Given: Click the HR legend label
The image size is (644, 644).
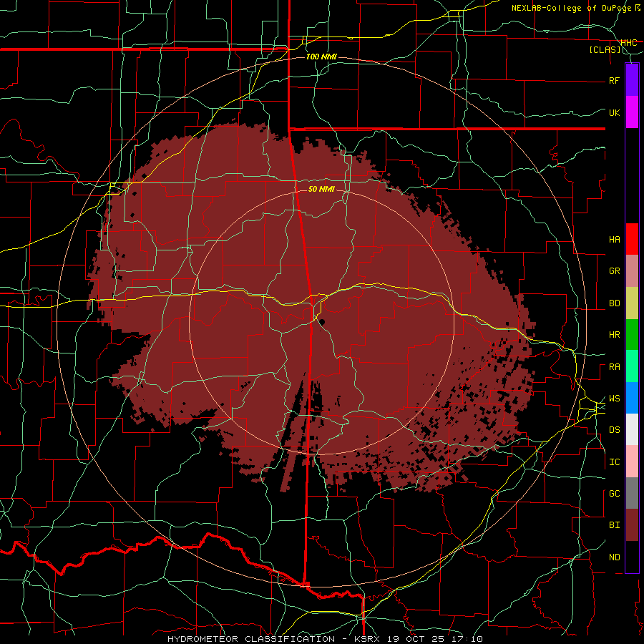Looking at the screenshot, I should 615,335.
